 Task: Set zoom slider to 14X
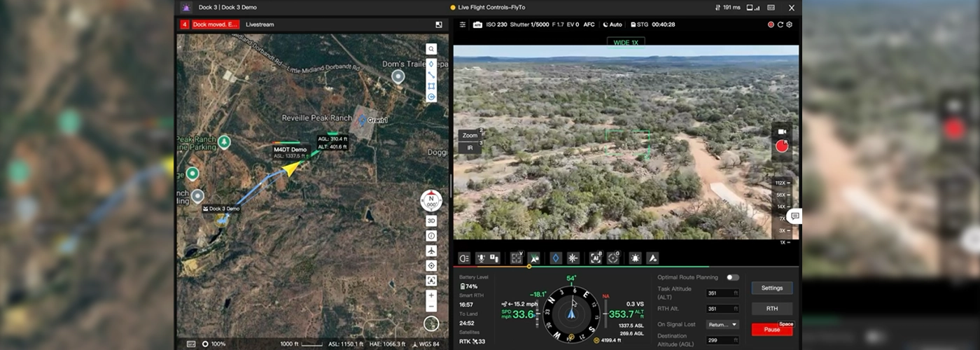point(783,207)
